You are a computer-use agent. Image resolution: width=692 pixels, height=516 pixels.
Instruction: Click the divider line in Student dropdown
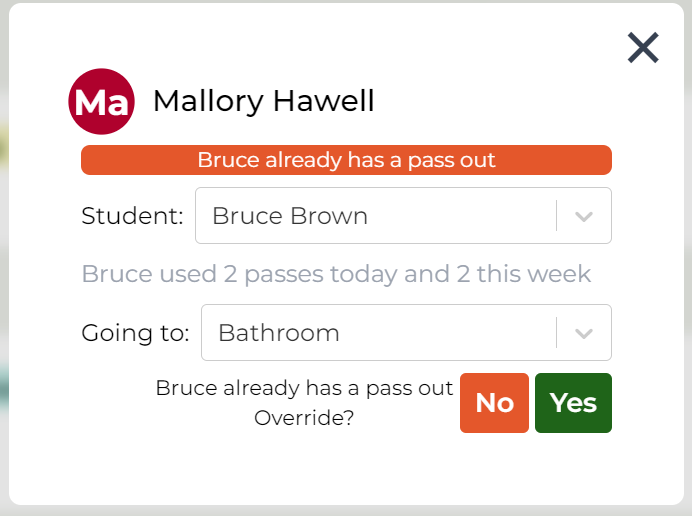pyautogui.click(x=557, y=216)
